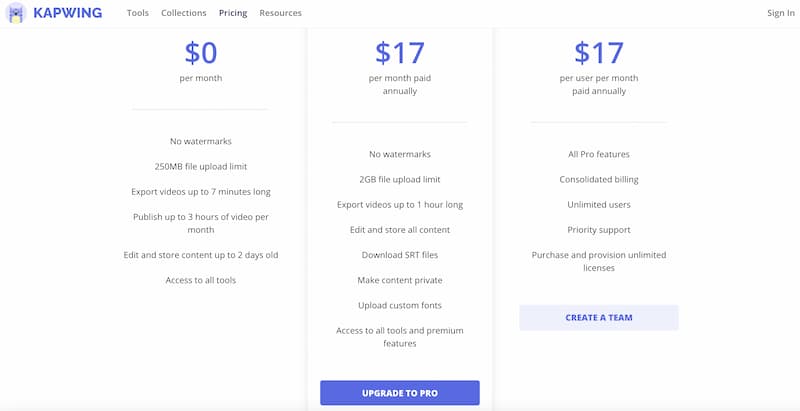Click the Upload custom fonts feature
Image resolution: width=800 pixels, height=411 pixels.
(399, 305)
